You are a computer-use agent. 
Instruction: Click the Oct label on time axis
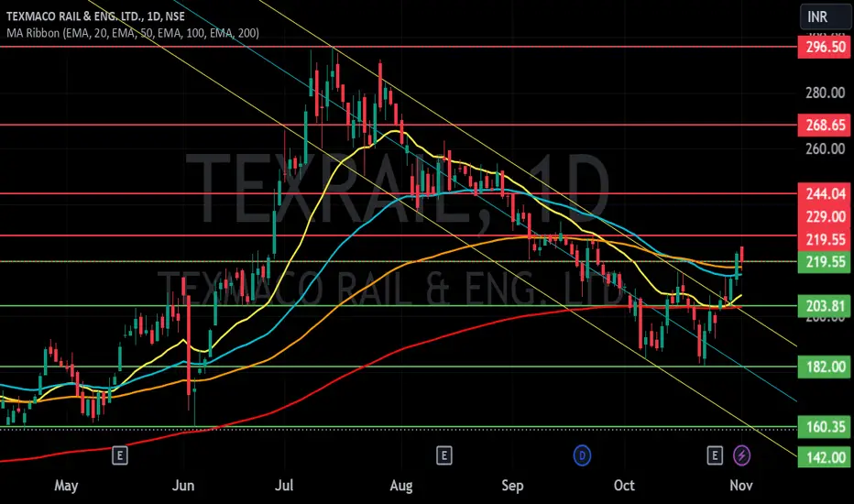(x=624, y=485)
